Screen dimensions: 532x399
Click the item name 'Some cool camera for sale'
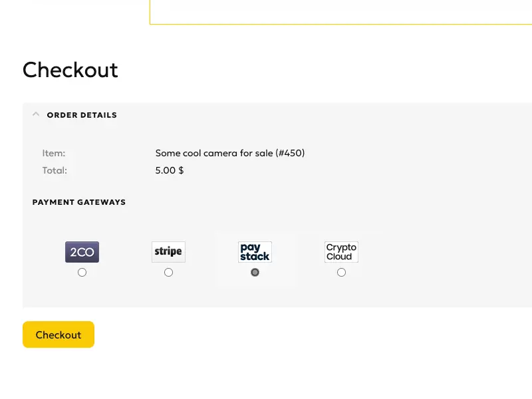tap(214, 153)
